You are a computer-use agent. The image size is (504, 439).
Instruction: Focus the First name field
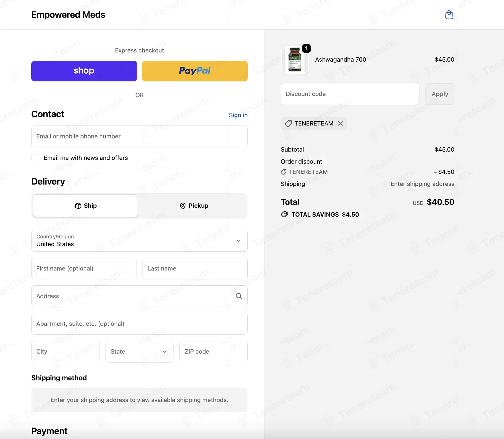pyautogui.click(x=84, y=269)
